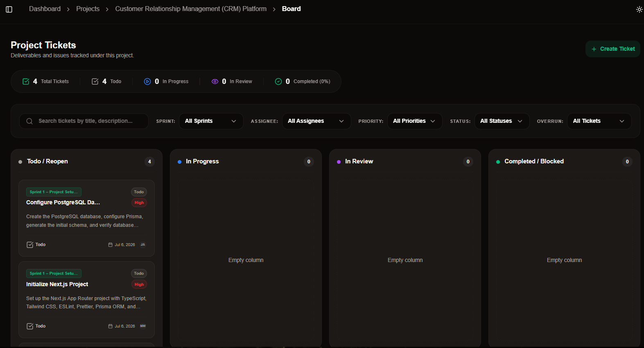Click the Create Ticket button
The width and height of the screenshot is (644, 348).
pyautogui.click(x=612, y=49)
